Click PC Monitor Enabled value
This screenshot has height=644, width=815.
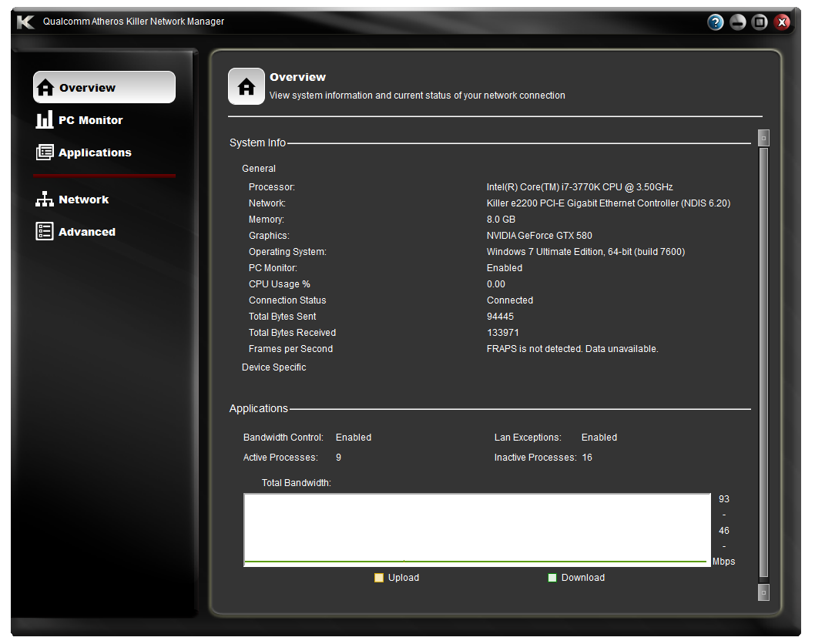[x=505, y=267]
